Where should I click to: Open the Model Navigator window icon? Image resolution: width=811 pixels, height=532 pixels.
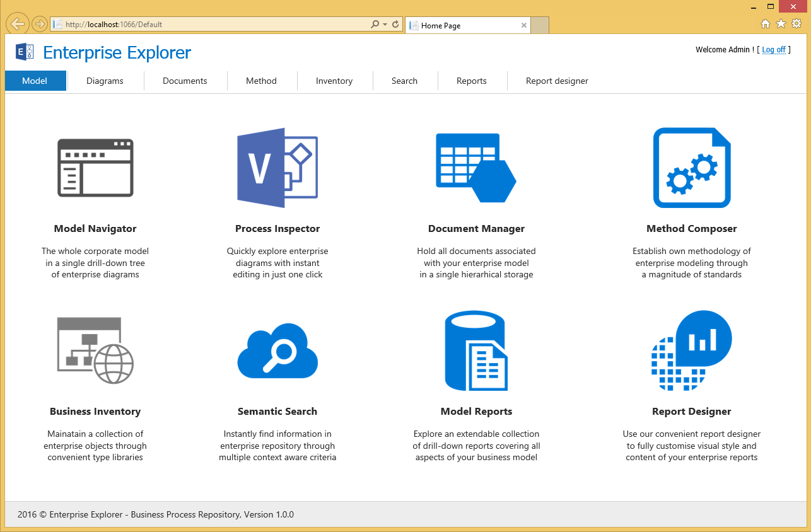pos(95,168)
